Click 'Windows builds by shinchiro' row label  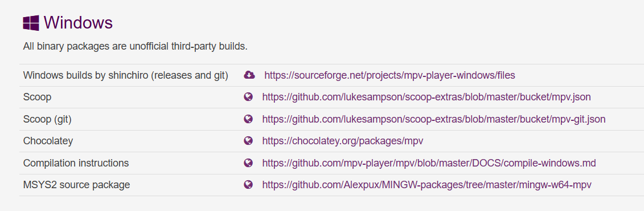(126, 75)
